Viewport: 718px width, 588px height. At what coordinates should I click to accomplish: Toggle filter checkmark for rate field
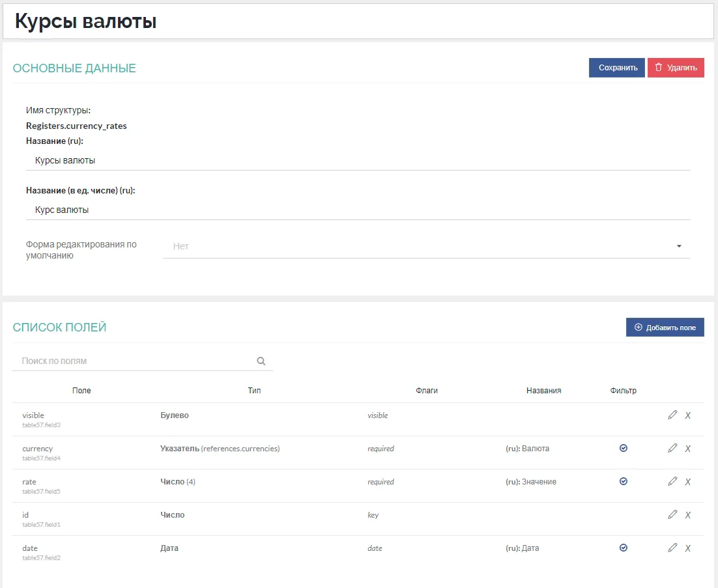(624, 482)
